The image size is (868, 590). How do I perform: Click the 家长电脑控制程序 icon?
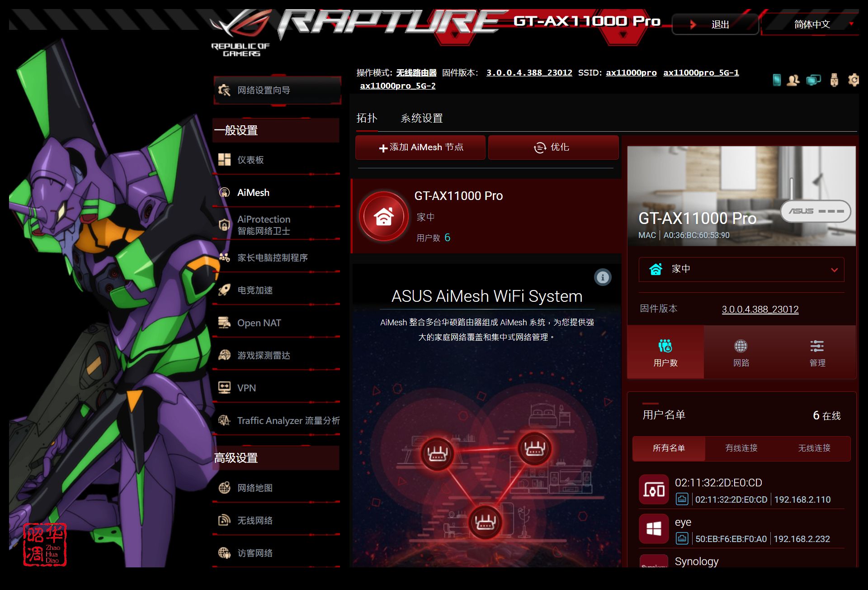[x=224, y=257]
